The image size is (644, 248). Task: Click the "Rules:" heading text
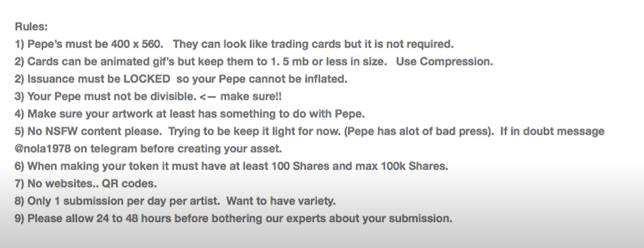[x=31, y=27]
